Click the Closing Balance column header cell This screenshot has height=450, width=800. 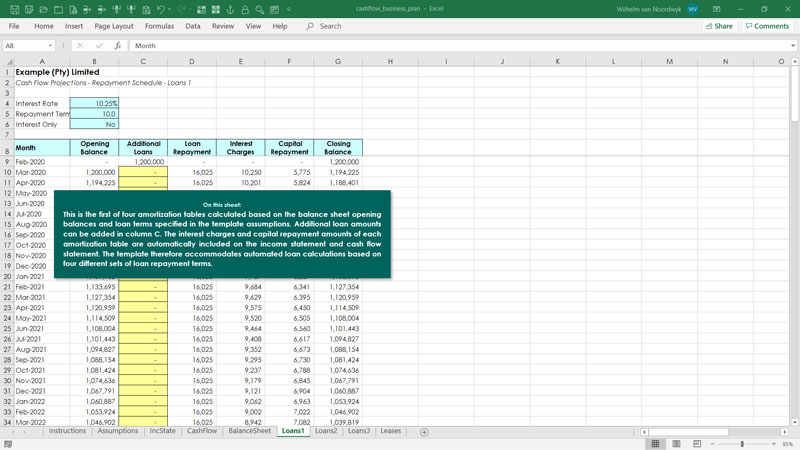pyautogui.click(x=338, y=147)
